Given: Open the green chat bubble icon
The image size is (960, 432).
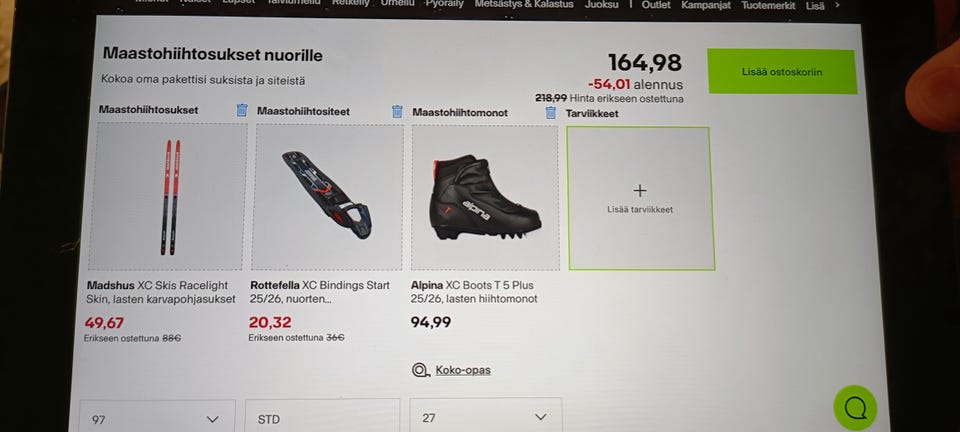Looking at the screenshot, I should 855,408.
